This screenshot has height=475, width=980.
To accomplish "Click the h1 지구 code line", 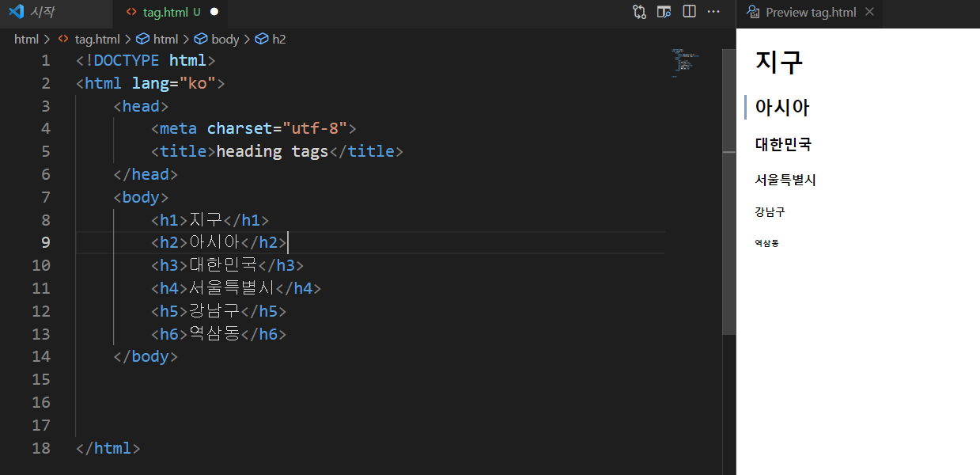I will tap(210, 220).
